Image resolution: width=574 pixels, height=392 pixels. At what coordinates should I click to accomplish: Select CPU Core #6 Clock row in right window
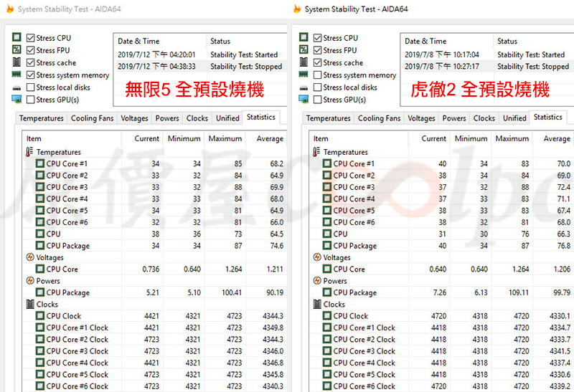click(441, 386)
